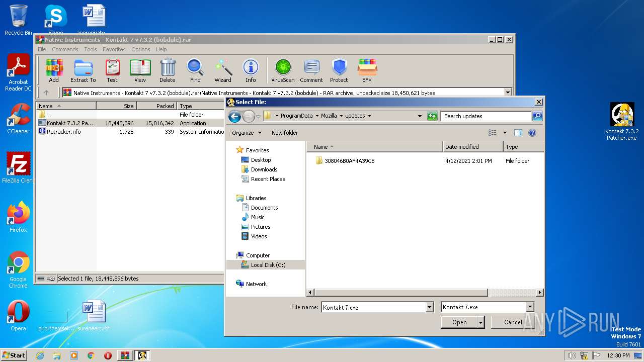Click the Info toolbar icon
The height and width of the screenshot is (362, 644).
[x=251, y=70]
